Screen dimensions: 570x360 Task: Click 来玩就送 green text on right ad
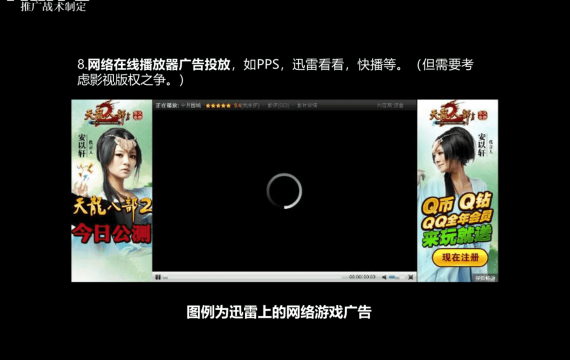coord(457,236)
